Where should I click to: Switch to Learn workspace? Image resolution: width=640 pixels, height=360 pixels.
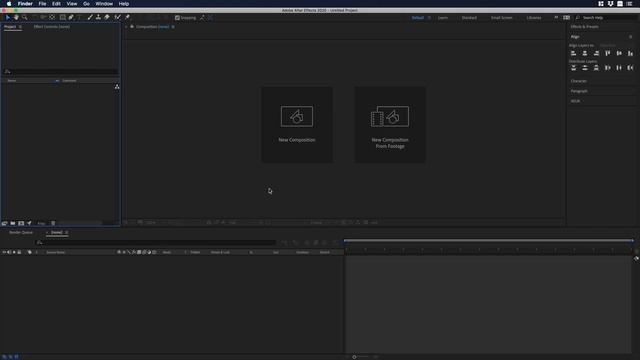(442, 18)
